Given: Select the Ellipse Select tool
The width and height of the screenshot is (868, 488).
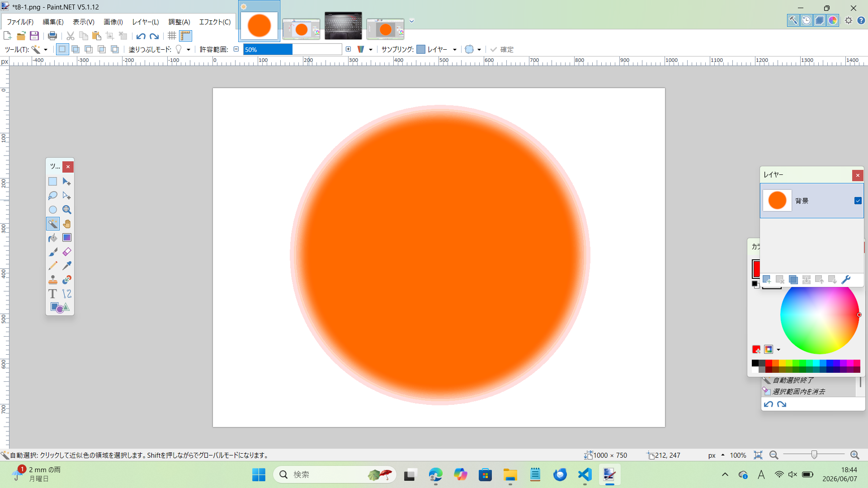Looking at the screenshot, I should (x=53, y=210).
